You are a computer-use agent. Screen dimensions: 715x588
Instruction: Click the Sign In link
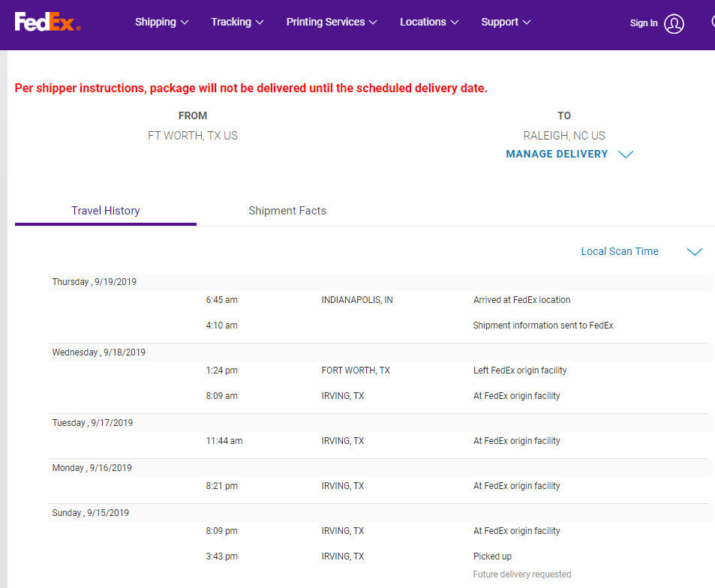click(x=644, y=23)
